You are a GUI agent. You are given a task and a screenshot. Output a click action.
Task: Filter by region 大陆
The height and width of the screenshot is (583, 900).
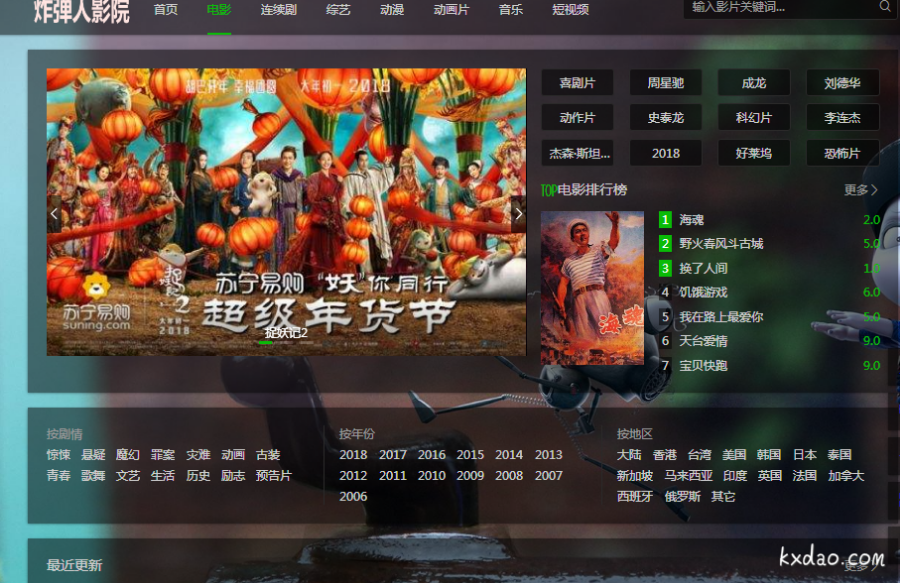629,454
